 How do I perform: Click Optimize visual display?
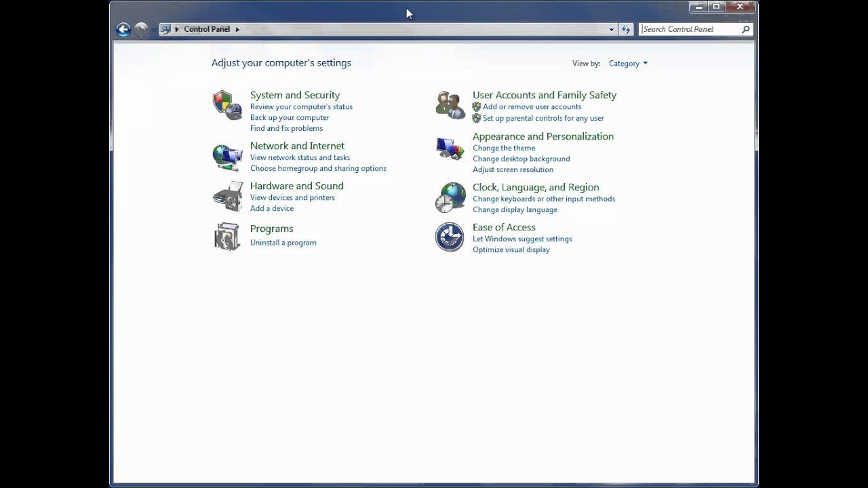(x=511, y=250)
